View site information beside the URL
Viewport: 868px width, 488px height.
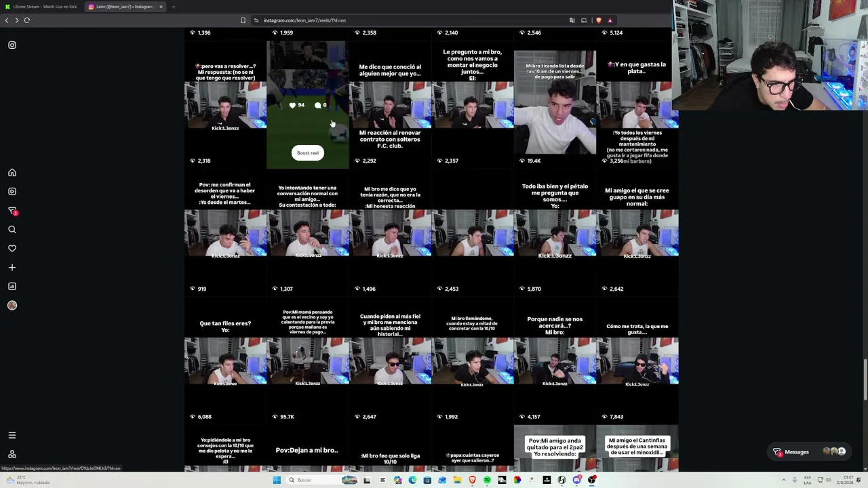pyautogui.click(x=256, y=20)
